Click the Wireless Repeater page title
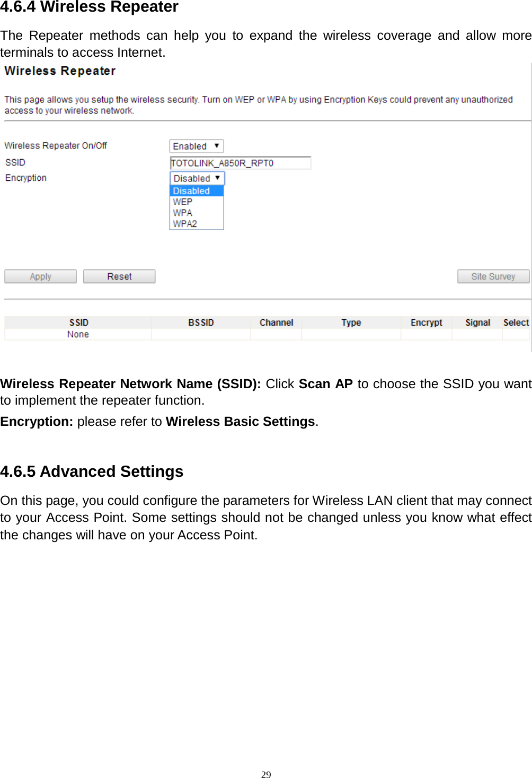532x778 pixels. pyautogui.click(x=60, y=71)
